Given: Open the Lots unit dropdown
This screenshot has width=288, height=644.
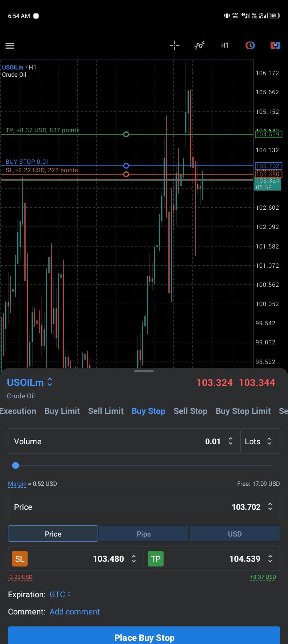Looking at the screenshot, I should 258,441.
